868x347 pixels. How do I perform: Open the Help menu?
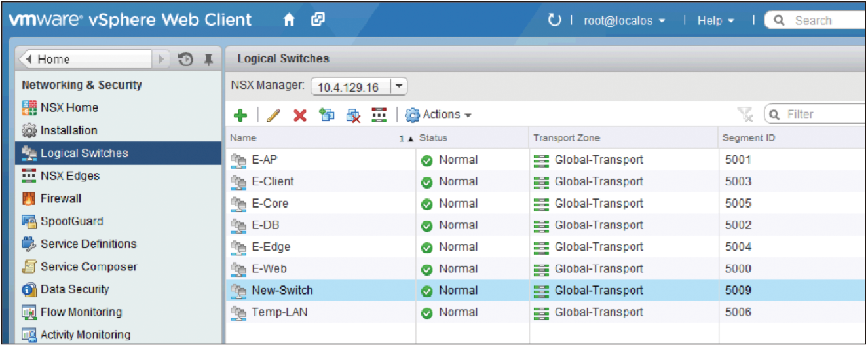pos(715,20)
